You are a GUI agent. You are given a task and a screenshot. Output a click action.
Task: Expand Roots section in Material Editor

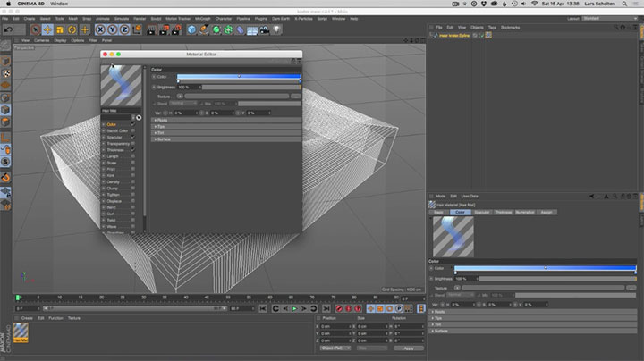(x=226, y=121)
